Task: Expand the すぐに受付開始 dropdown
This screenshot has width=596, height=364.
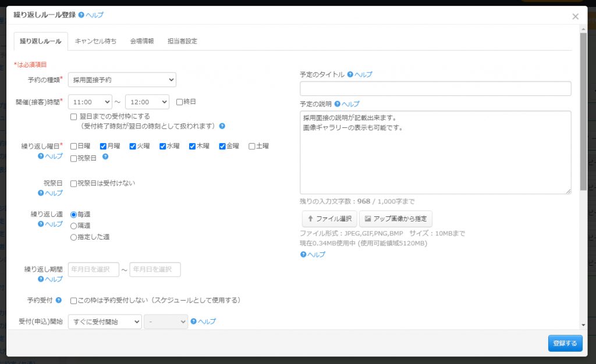Action: coord(105,322)
